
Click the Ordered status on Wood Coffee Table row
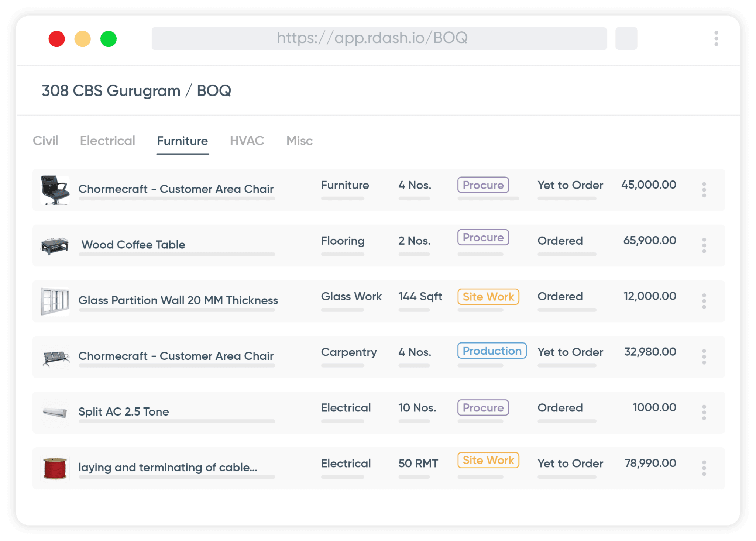click(560, 241)
